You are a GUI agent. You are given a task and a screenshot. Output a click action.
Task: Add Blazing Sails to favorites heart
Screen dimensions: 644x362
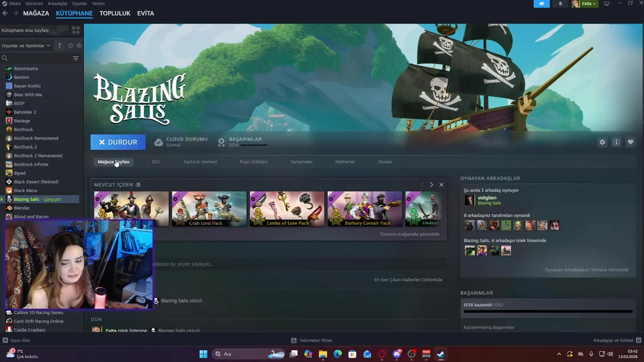pos(630,142)
